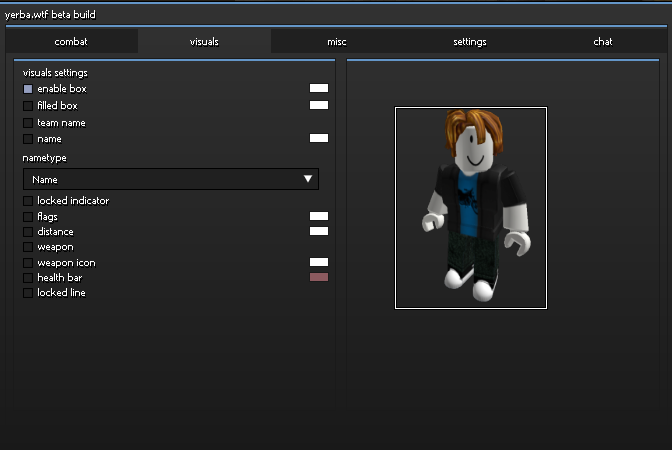Open the enable box color swatch
Image resolution: width=672 pixels, height=450 pixels.
(319, 88)
